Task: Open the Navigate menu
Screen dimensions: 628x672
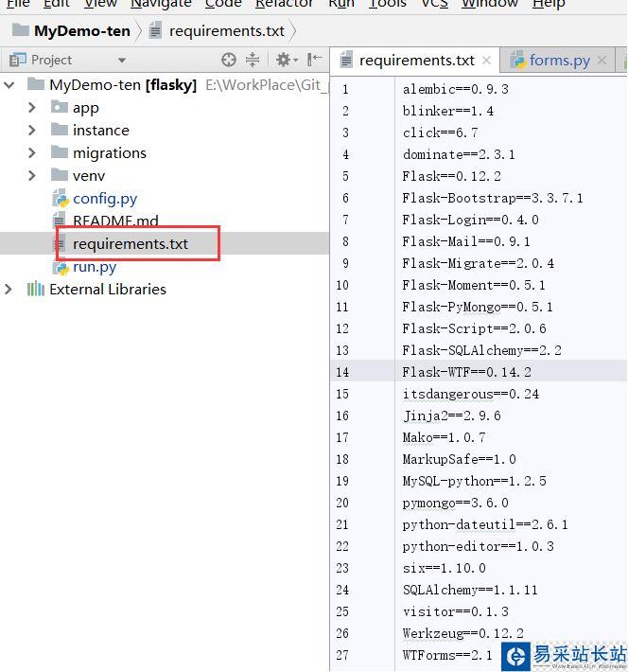Action: [161, 4]
